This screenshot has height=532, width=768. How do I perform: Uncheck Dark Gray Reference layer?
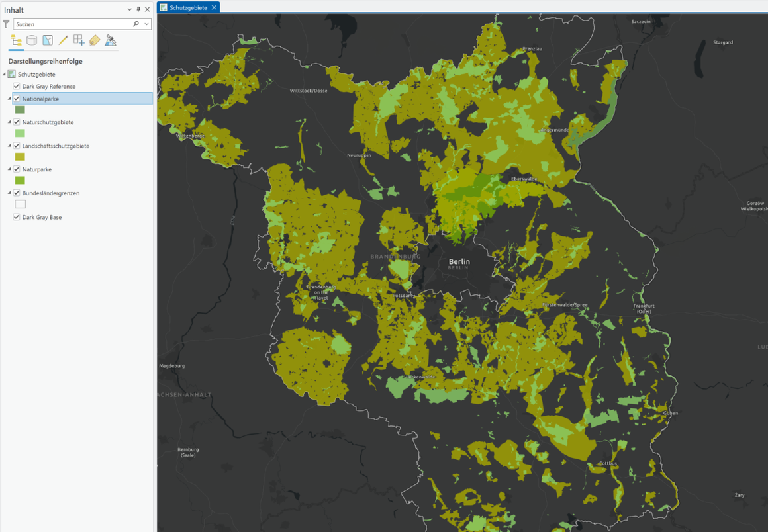(17, 86)
